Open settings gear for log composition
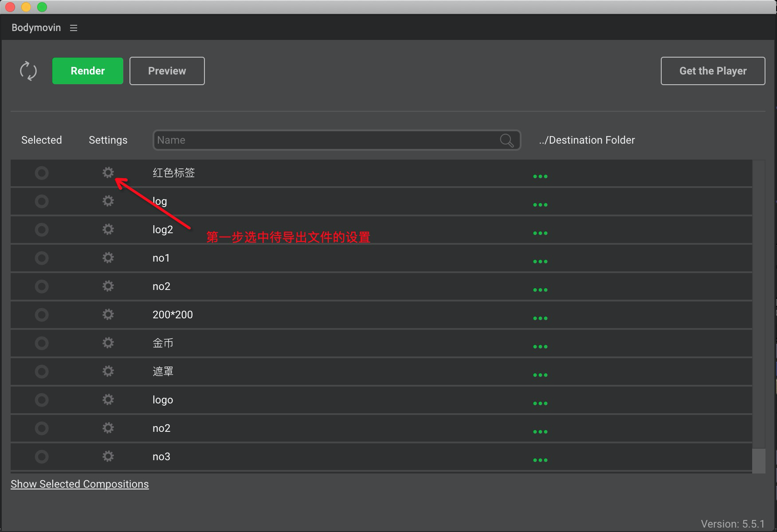Viewport: 777px width, 532px height. [x=108, y=201]
